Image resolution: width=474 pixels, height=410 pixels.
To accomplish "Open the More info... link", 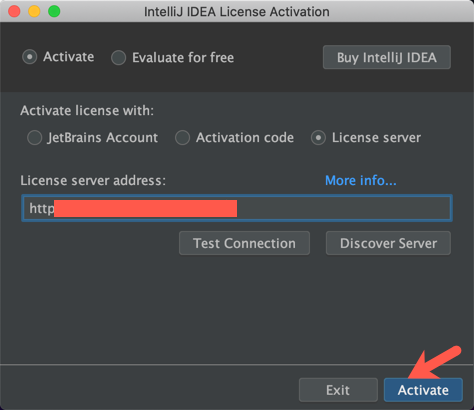I will pos(361,180).
